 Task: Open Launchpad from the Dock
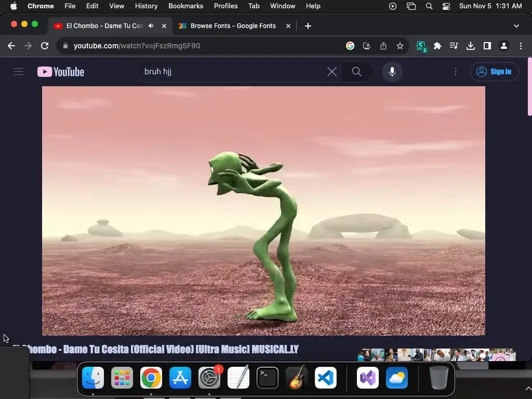coord(122,378)
